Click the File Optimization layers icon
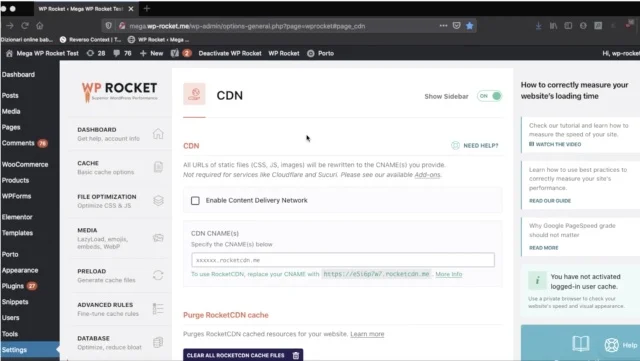 (158, 201)
